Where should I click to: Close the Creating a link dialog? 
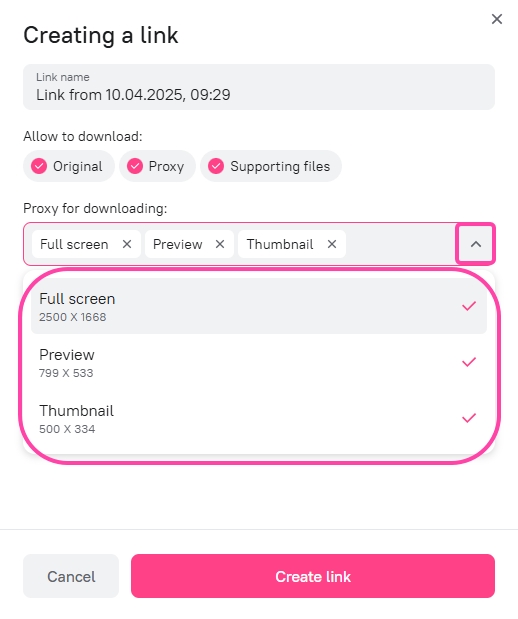pyautogui.click(x=497, y=19)
